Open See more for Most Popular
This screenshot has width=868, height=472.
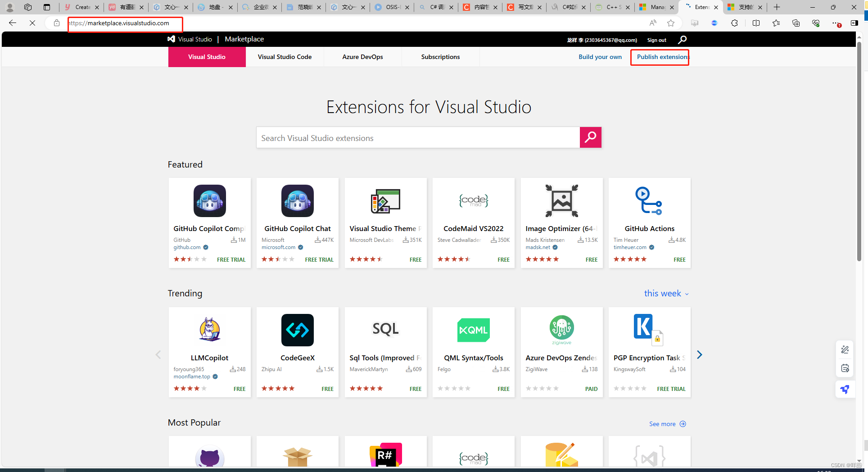(667, 424)
